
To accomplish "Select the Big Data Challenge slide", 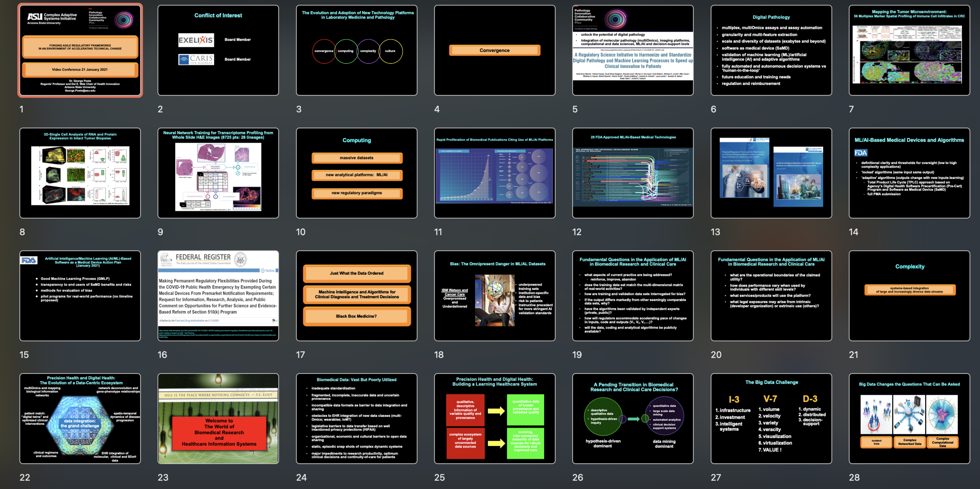I will pyautogui.click(x=771, y=418).
